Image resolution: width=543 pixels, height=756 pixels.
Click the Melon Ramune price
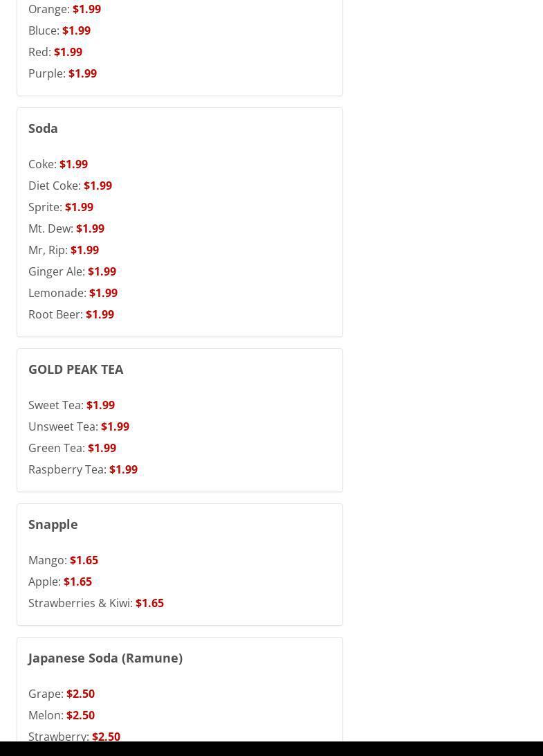pos(80,715)
